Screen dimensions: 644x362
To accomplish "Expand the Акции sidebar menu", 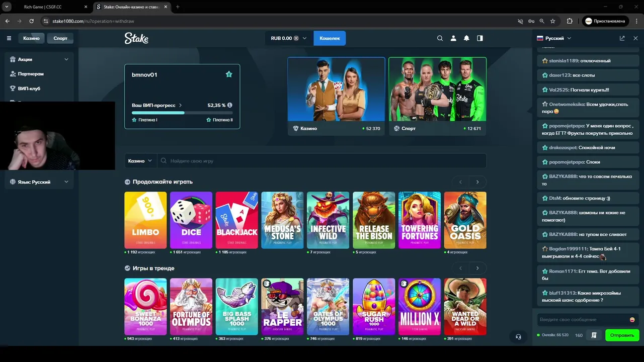I will pyautogui.click(x=39, y=59).
